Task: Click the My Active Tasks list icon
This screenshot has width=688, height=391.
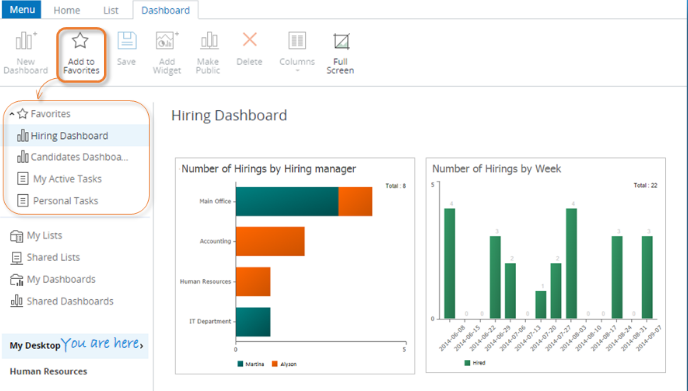Action: (x=22, y=179)
